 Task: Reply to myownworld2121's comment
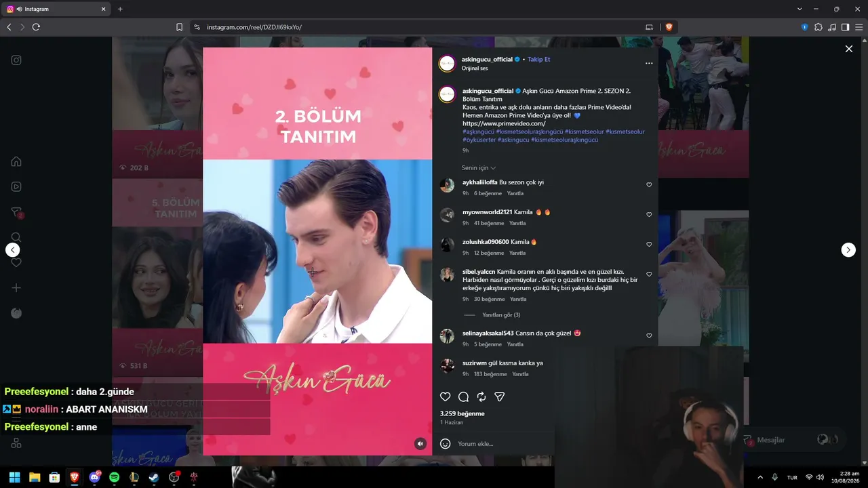[x=517, y=224]
